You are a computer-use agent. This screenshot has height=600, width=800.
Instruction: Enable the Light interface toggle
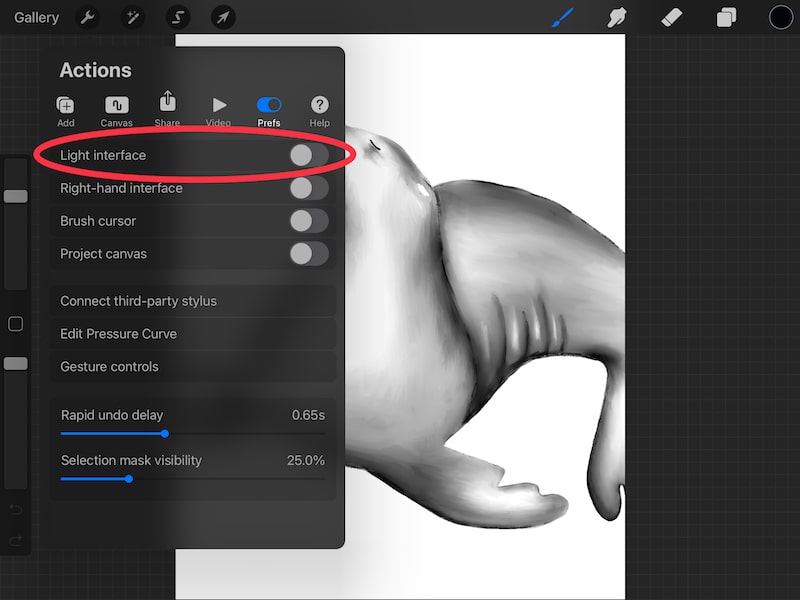point(310,155)
